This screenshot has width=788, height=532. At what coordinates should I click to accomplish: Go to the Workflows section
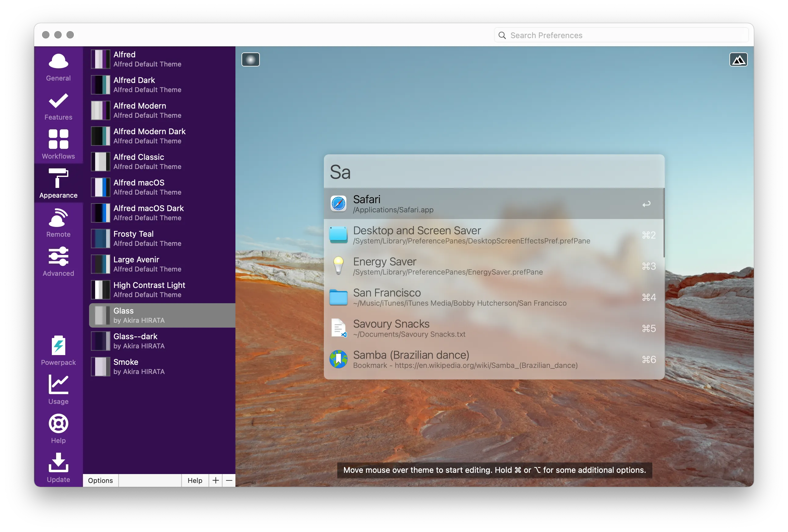tap(58, 145)
